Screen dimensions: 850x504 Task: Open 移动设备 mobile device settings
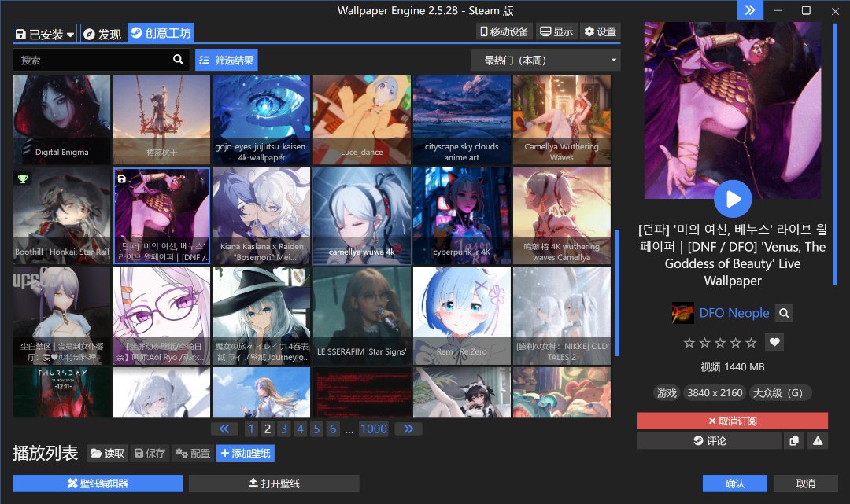click(x=504, y=31)
